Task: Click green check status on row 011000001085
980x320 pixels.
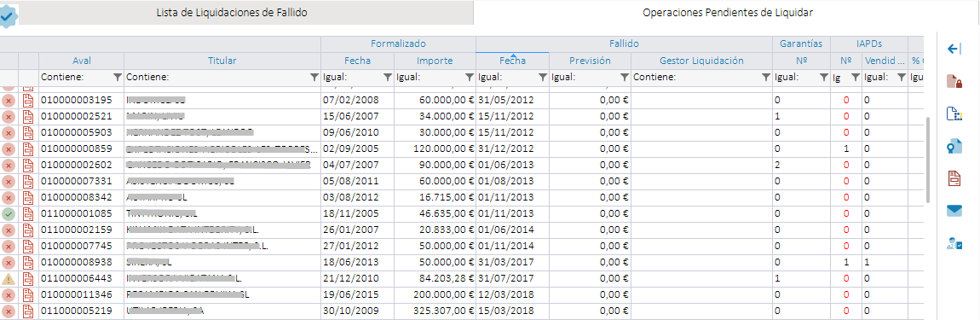Action: tap(9, 214)
